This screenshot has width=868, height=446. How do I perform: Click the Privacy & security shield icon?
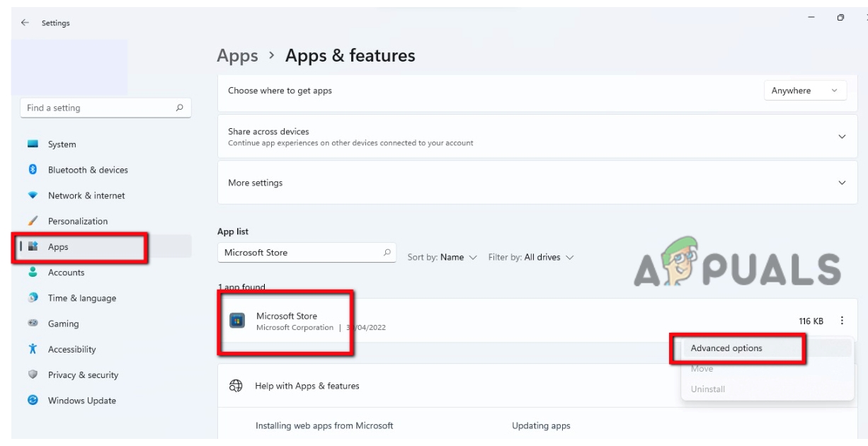click(33, 374)
